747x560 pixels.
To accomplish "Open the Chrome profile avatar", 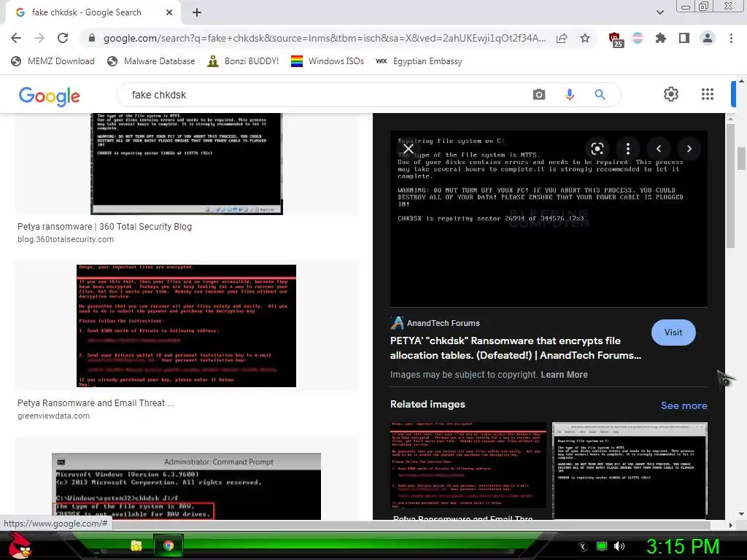I will point(708,38).
